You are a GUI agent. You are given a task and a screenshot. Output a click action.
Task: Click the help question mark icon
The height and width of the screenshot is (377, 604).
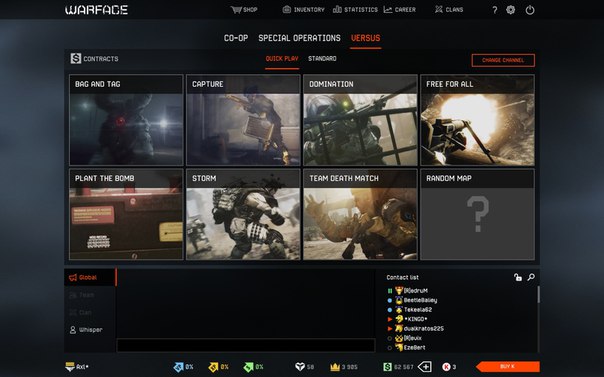coord(495,10)
